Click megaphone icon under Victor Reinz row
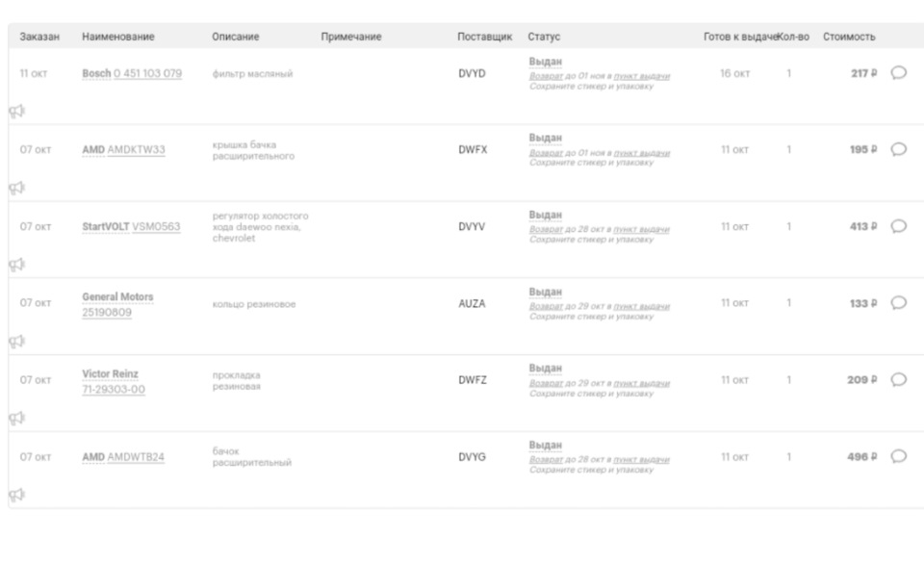 click(x=16, y=418)
